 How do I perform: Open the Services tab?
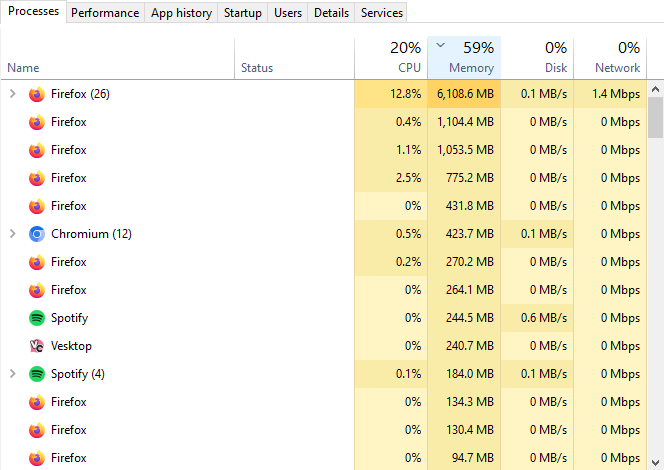pos(382,13)
